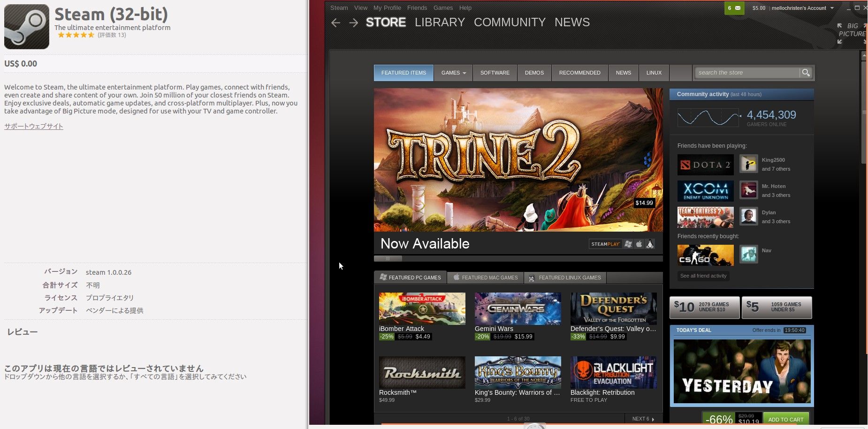Show Featured PC Games tab
This screenshot has height=429, width=868.
point(411,278)
